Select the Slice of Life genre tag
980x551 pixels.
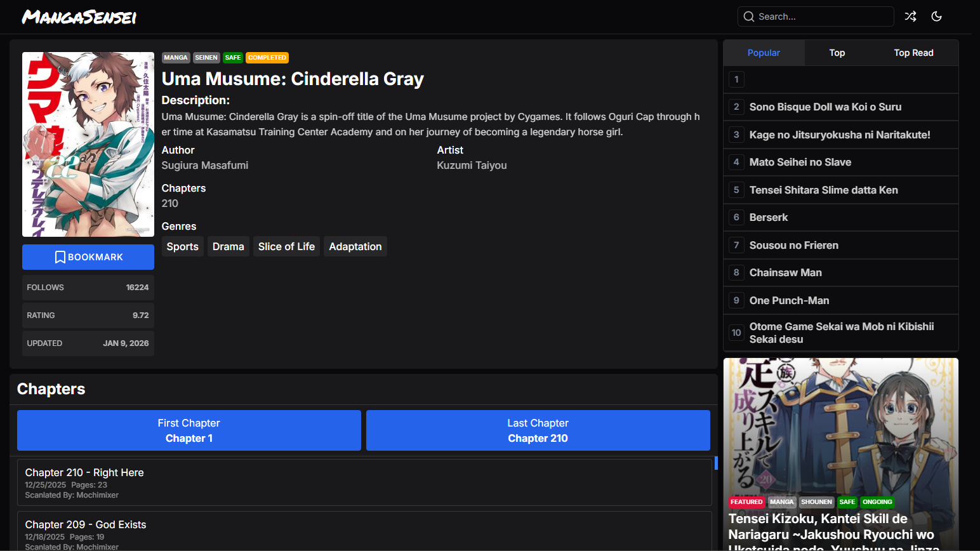coord(286,246)
